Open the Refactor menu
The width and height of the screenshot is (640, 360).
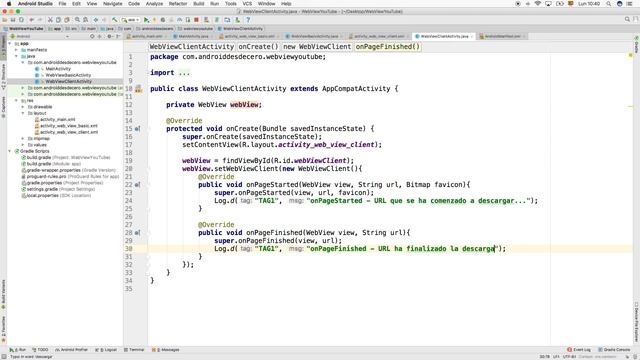178,4
